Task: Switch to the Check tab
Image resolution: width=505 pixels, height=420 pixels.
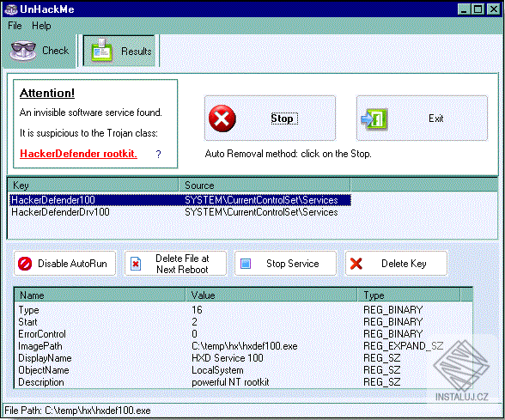Action: [x=40, y=51]
